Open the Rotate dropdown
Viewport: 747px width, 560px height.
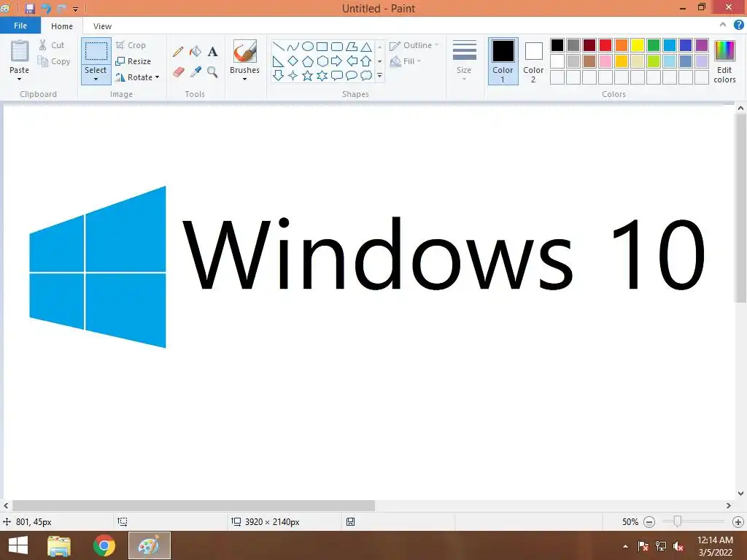(138, 77)
